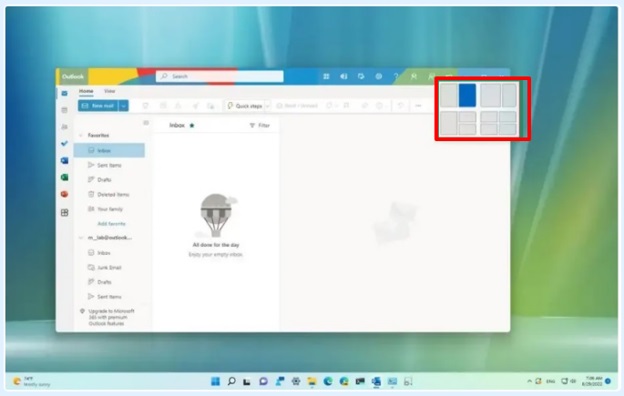Screen dimensions: 624x396
Task: Snap window to left half of first layout
Action: pos(448,95)
